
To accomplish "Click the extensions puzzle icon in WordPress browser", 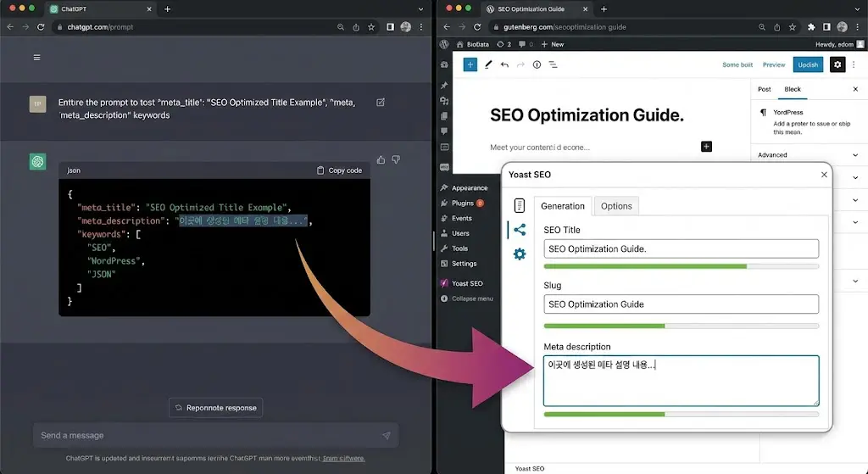I will 811,27.
